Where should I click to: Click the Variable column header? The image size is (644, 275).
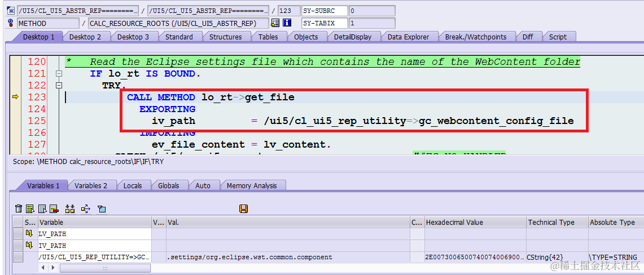tap(95, 222)
